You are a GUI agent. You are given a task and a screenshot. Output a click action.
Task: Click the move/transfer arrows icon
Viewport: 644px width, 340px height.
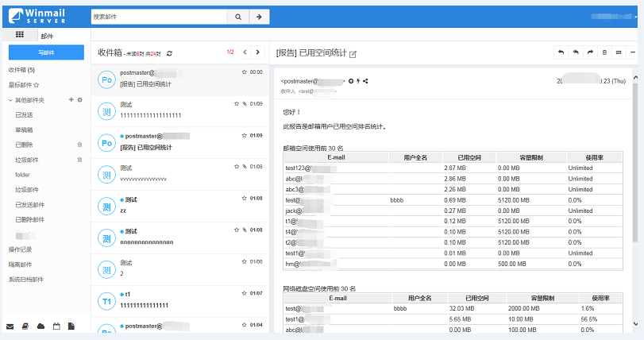pyautogui.click(x=619, y=52)
